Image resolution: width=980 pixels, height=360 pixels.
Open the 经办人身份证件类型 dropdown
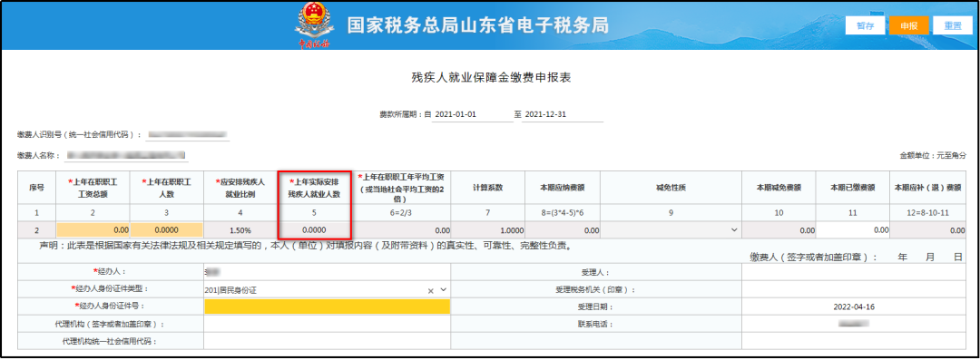443,290
